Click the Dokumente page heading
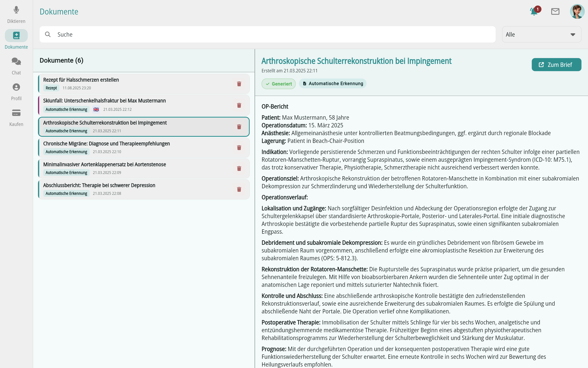The height and width of the screenshot is (368, 588). pyautogui.click(x=59, y=12)
